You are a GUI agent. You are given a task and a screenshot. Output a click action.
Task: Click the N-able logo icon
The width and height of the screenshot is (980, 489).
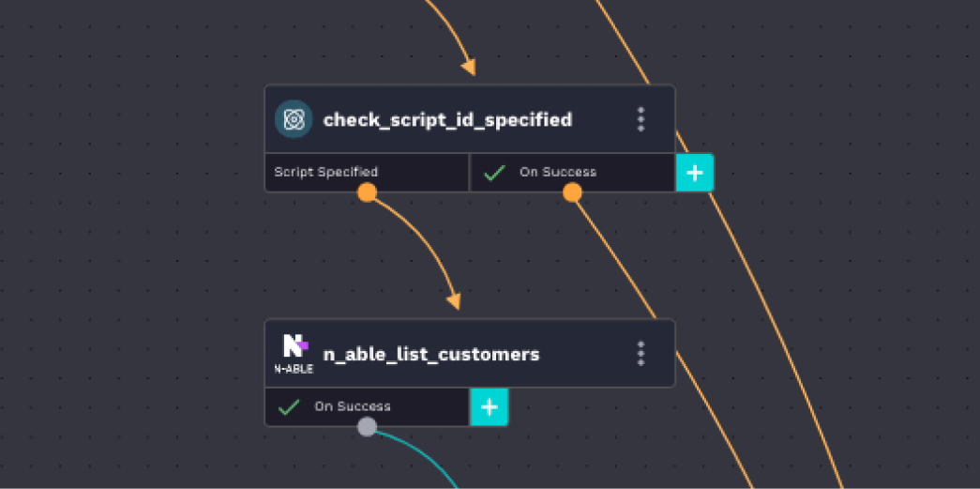(x=294, y=353)
